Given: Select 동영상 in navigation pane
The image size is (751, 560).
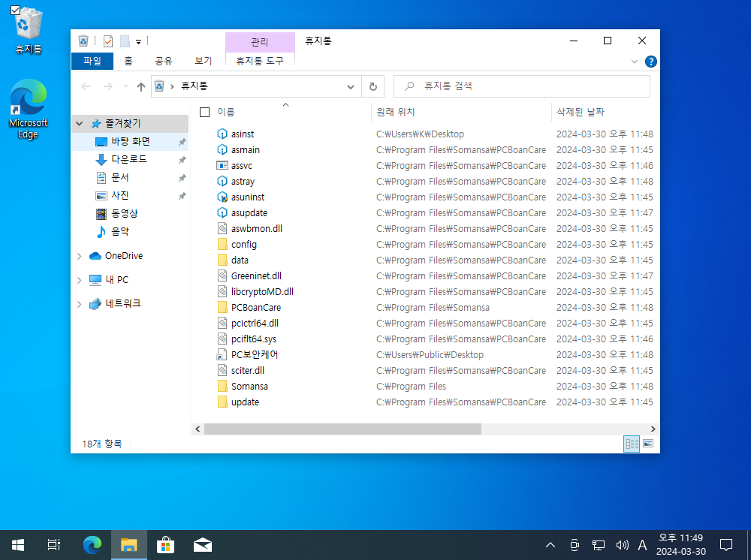Looking at the screenshot, I should pyautogui.click(x=125, y=213).
